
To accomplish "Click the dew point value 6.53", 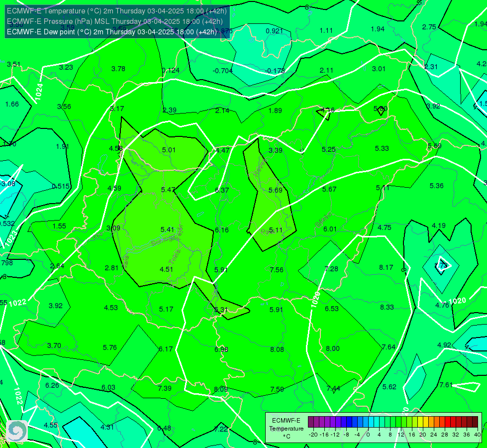I will click(332, 309).
